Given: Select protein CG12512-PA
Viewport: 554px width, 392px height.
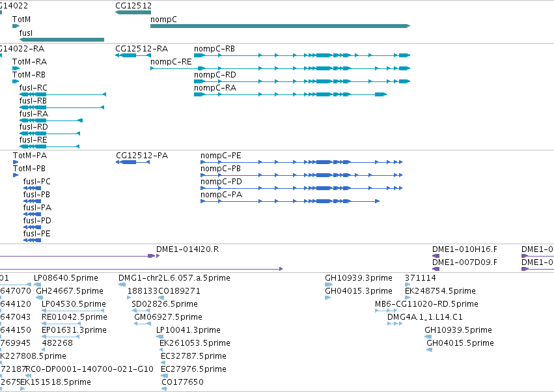Looking at the screenshot, I should point(133,162).
